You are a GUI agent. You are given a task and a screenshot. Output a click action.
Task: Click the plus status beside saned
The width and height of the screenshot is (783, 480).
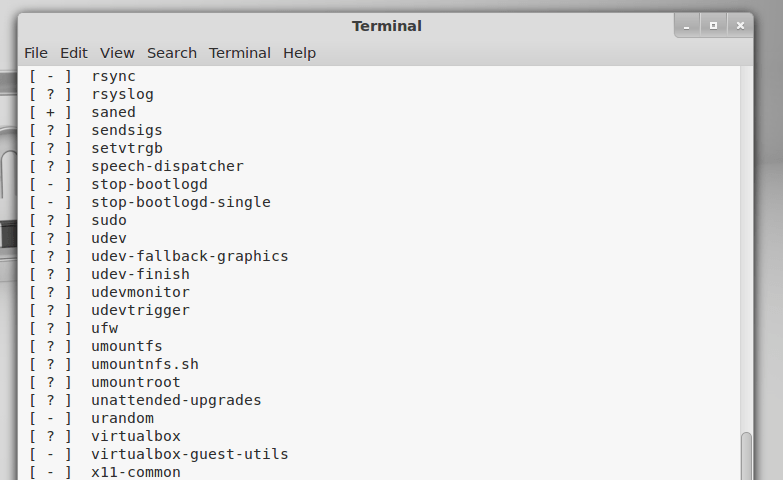tap(50, 112)
